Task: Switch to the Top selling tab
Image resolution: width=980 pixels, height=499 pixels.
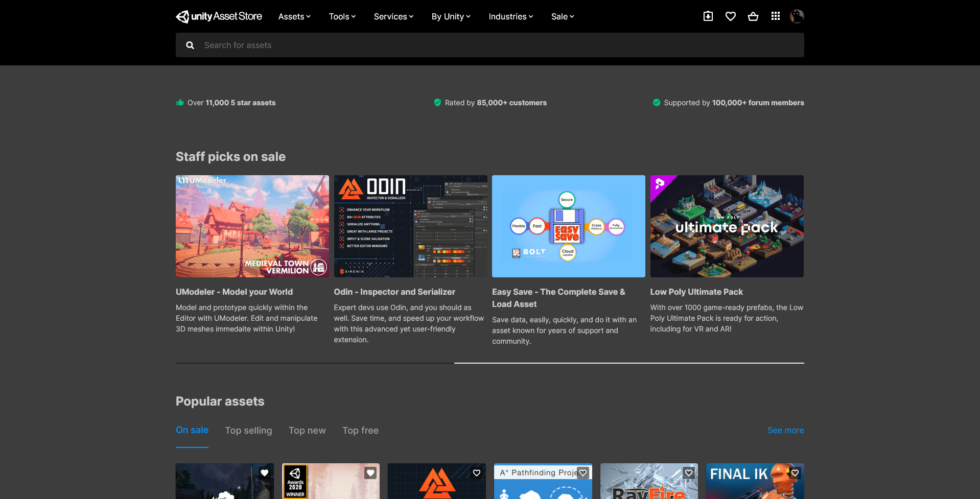Action: coord(248,431)
